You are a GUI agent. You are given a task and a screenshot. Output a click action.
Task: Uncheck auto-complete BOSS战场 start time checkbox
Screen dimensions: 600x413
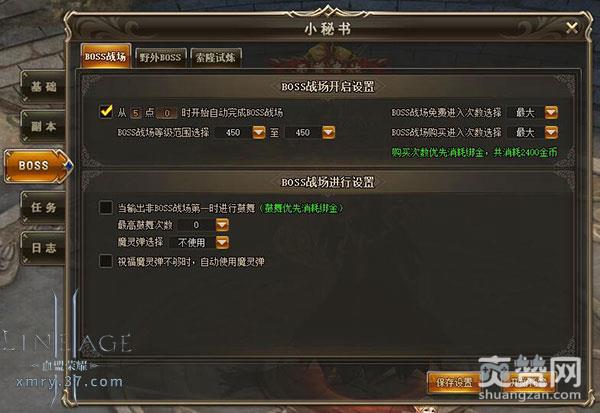click(106, 112)
